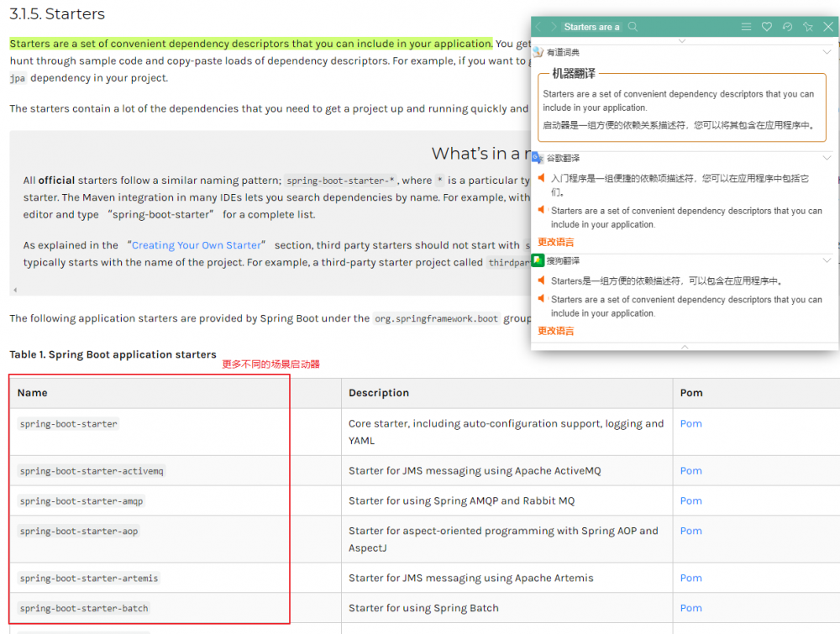
Task: Click the left scroll arrow on the gray panel
Action: click(x=14, y=290)
